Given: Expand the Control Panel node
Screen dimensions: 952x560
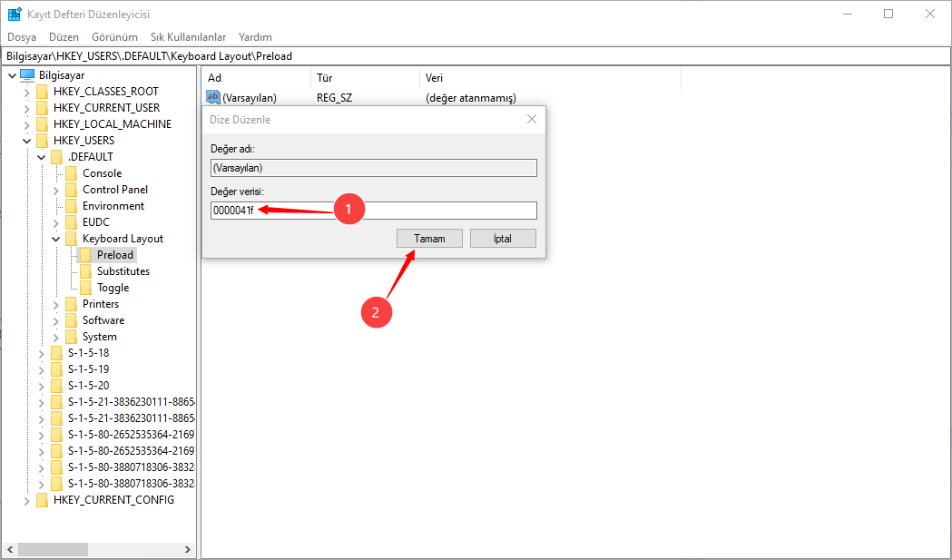Looking at the screenshot, I should coord(56,191).
